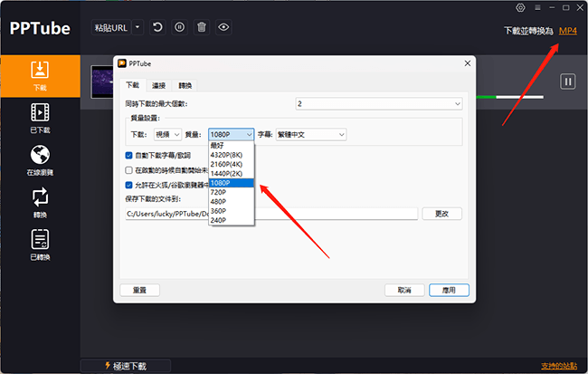Toggle allow Firefox/Chrome browser checkbox
Viewport: 588px width, 374px height.
coord(128,185)
